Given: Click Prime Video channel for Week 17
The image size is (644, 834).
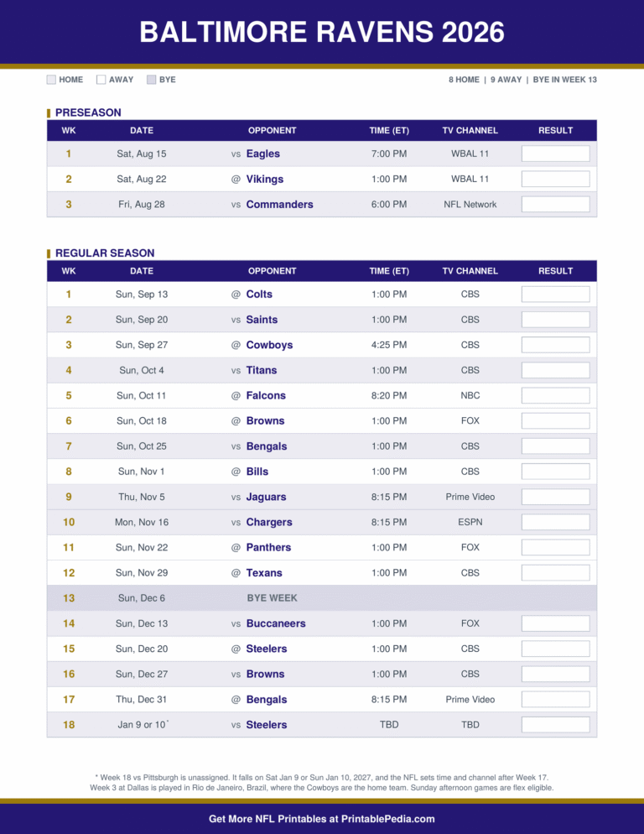Looking at the screenshot, I should pyautogui.click(x=470, y=700).
